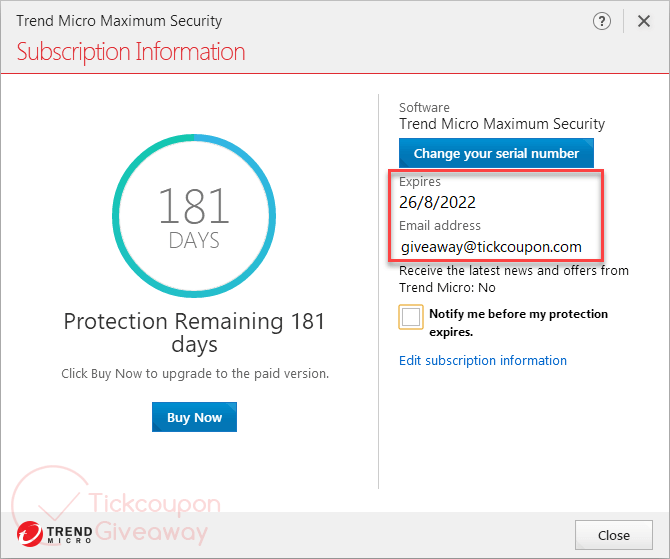Click the 'Receive the latest news' text
The height and width of the screenshot is (559, 670).
(x=514, y=279)
